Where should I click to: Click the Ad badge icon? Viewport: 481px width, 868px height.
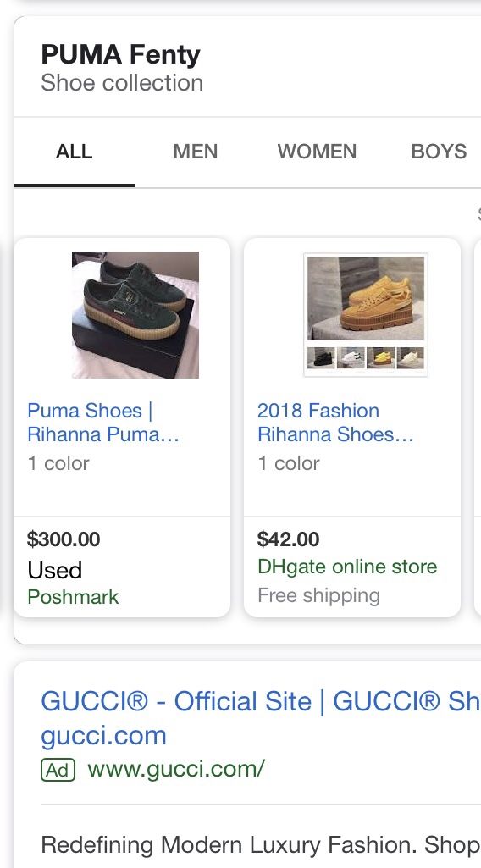coord(58,770)
